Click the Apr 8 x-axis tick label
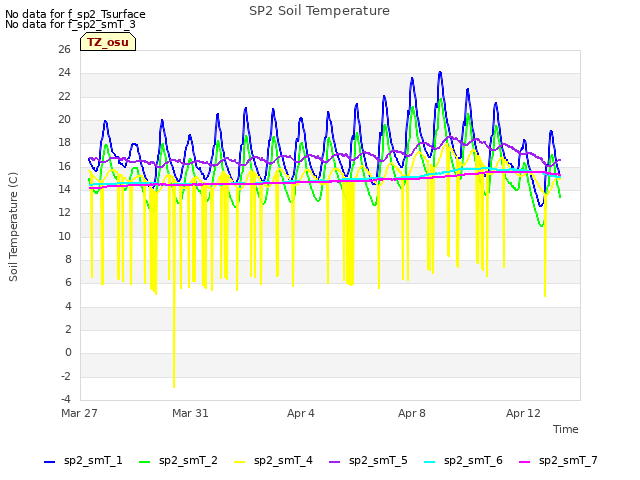640x480 pixels. pyautogui.click(x=412, y=413)
